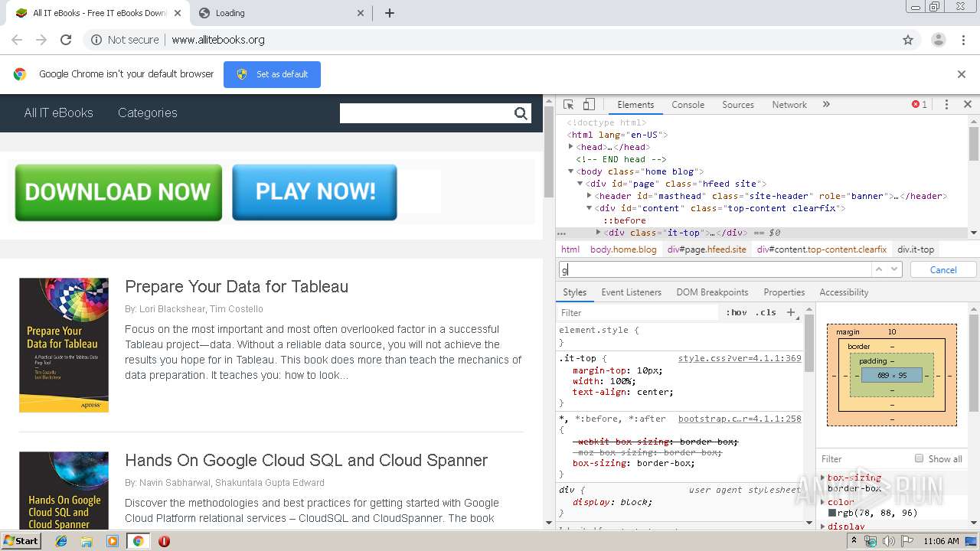The image size is (980, 551).
Task: Click the rgb(78, 88, 96) color swatch
Action: tap(832, 514)
